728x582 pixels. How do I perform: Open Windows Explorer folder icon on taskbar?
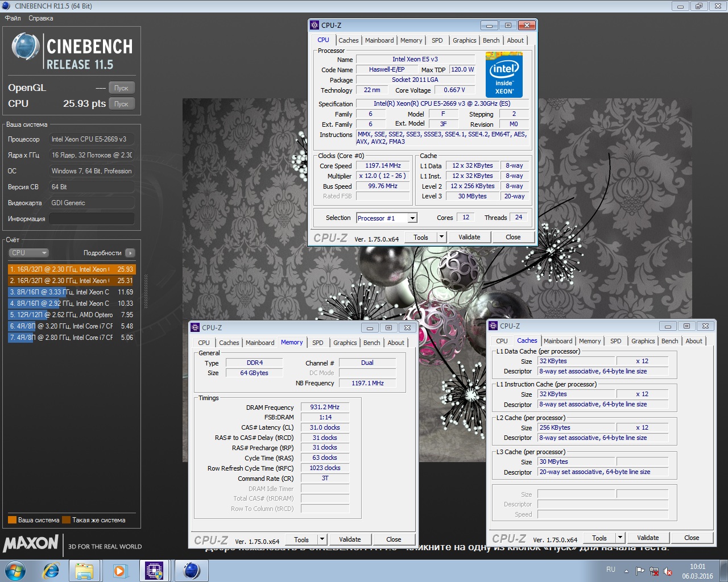click(85, 570)
